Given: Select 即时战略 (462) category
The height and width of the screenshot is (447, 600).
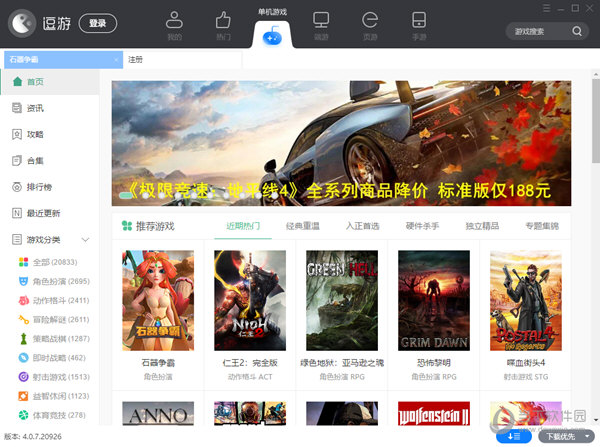Looking at the screenshot, I should [52, 358].
